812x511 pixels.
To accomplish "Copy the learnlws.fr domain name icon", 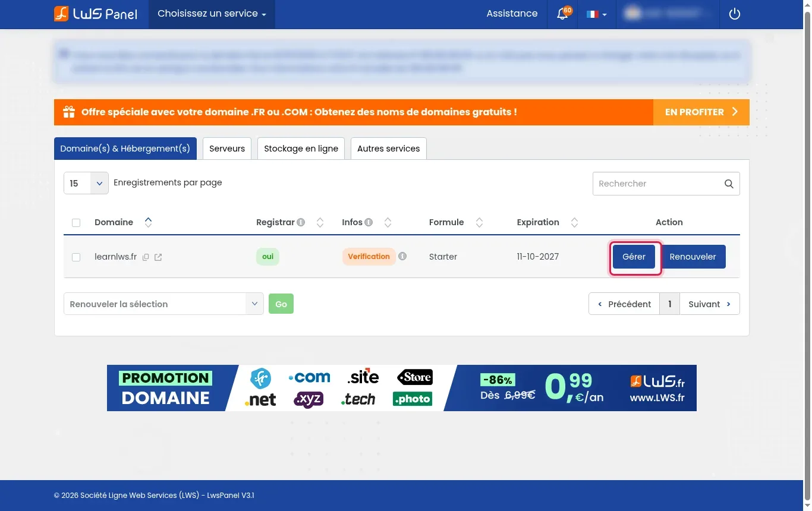I will [146, 257].
